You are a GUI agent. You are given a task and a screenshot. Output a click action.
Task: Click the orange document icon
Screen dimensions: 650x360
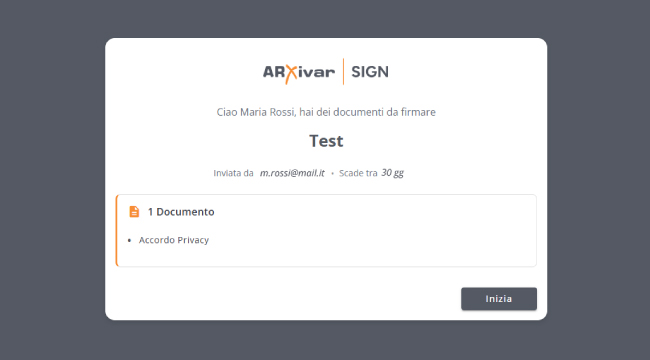click(x=134, y=212)
